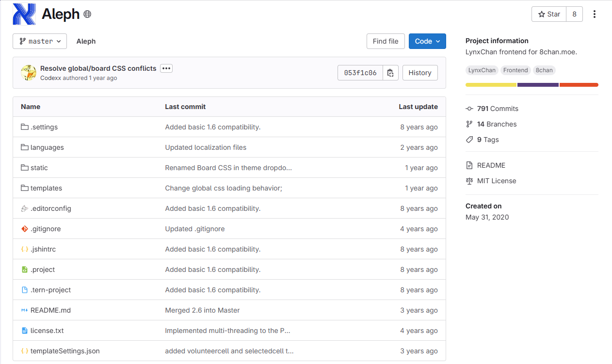612x364 pixels.
Task: Open the master branch dropdown
Action: pos(40,41)
